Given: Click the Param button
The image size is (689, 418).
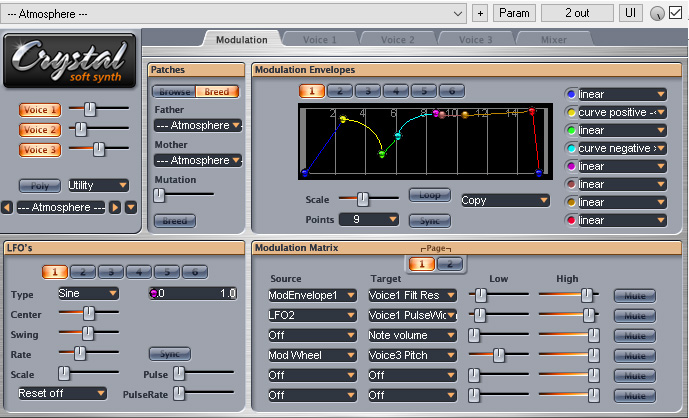Looking at the screenshot, I should click(514, 13).
